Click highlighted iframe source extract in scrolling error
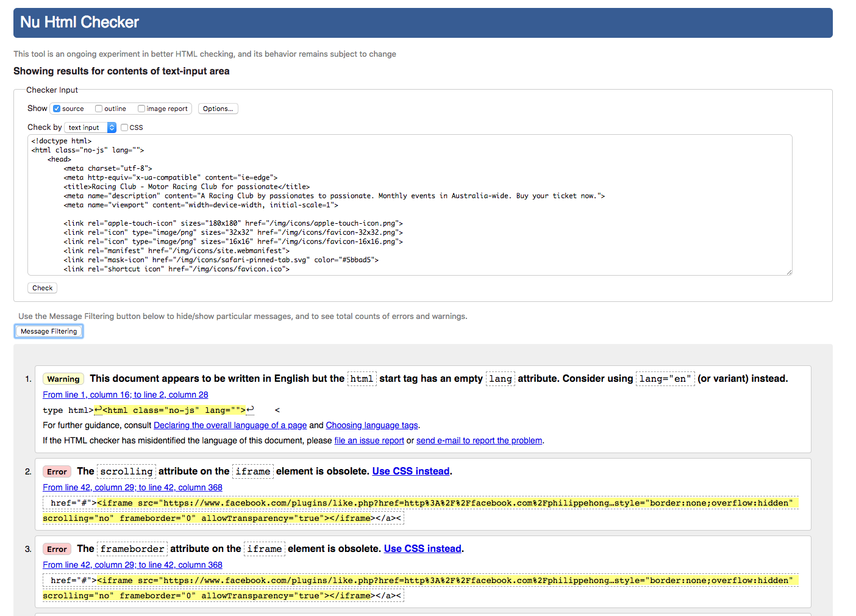 pyautogui.click(x=420, y=510)
